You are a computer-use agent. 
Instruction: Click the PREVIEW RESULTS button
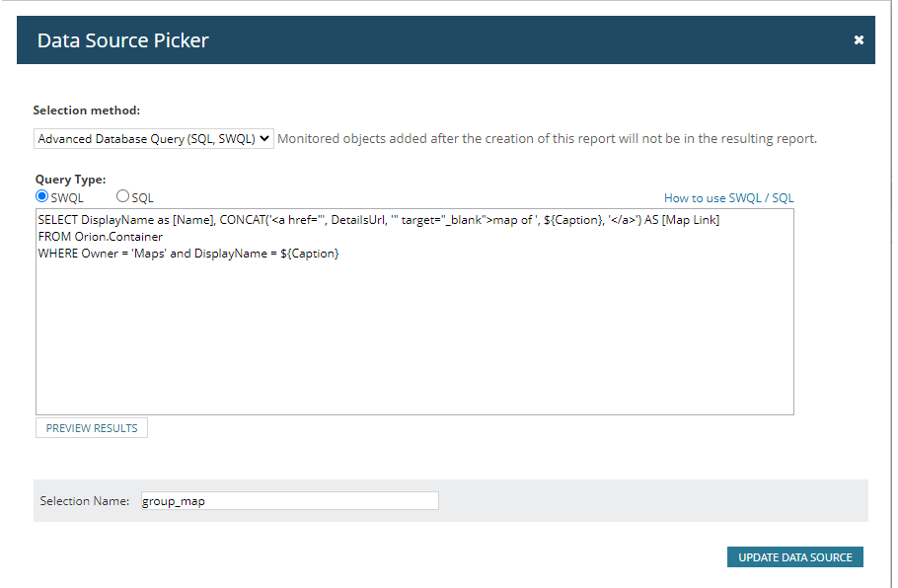pos(92,428)
